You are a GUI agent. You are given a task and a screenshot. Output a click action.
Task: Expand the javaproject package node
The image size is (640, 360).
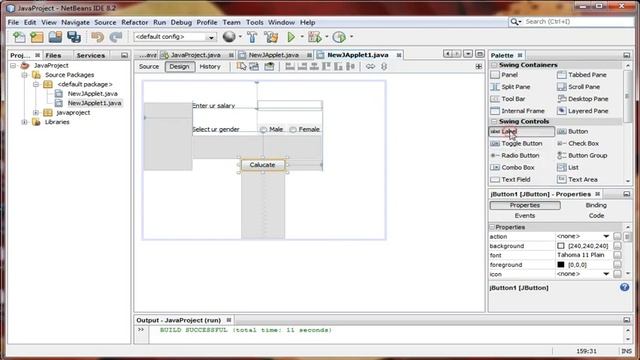click(x=36, y=112)
